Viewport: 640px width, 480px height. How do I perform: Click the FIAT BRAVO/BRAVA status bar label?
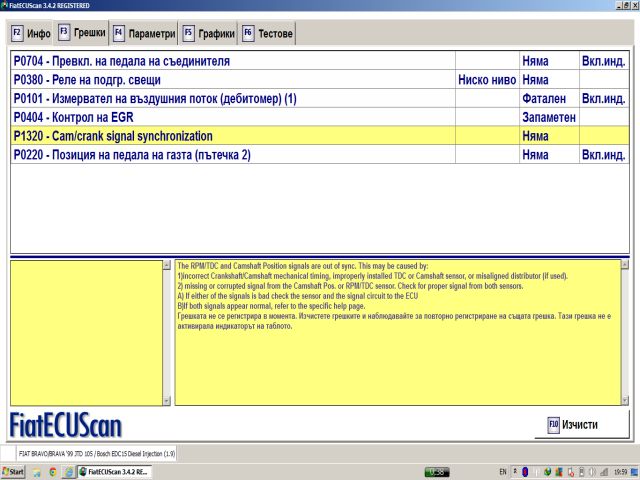[96, 453]
